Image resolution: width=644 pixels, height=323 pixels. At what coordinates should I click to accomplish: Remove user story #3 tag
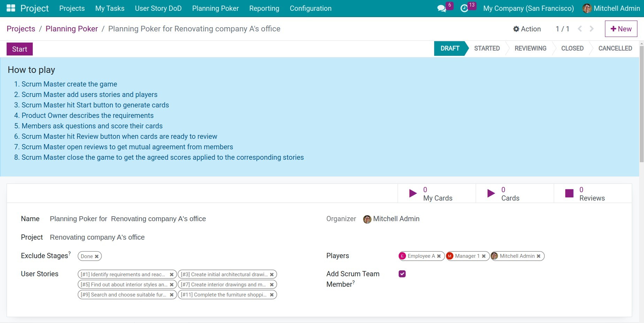(272, 275)
